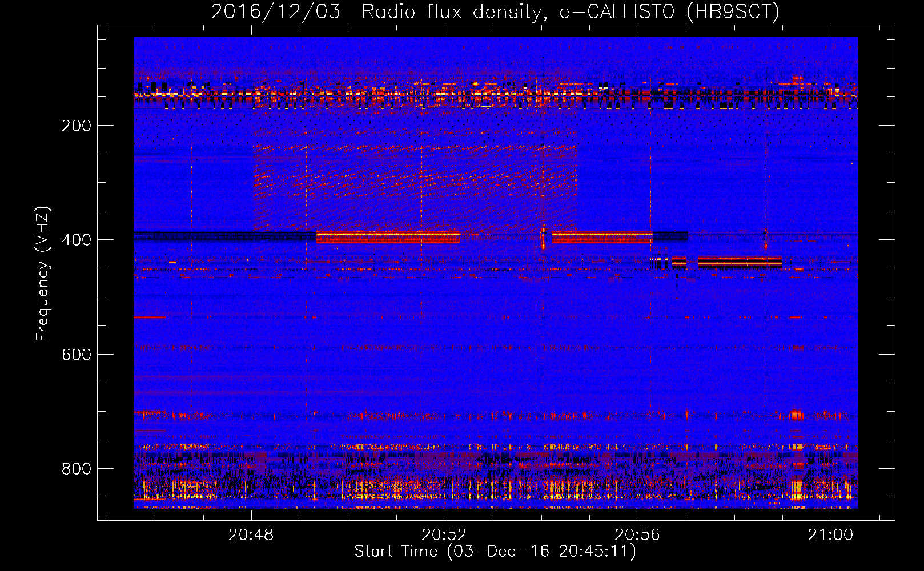Click the 20:48 time tick label
924x571 pixels.
point(251,535)
